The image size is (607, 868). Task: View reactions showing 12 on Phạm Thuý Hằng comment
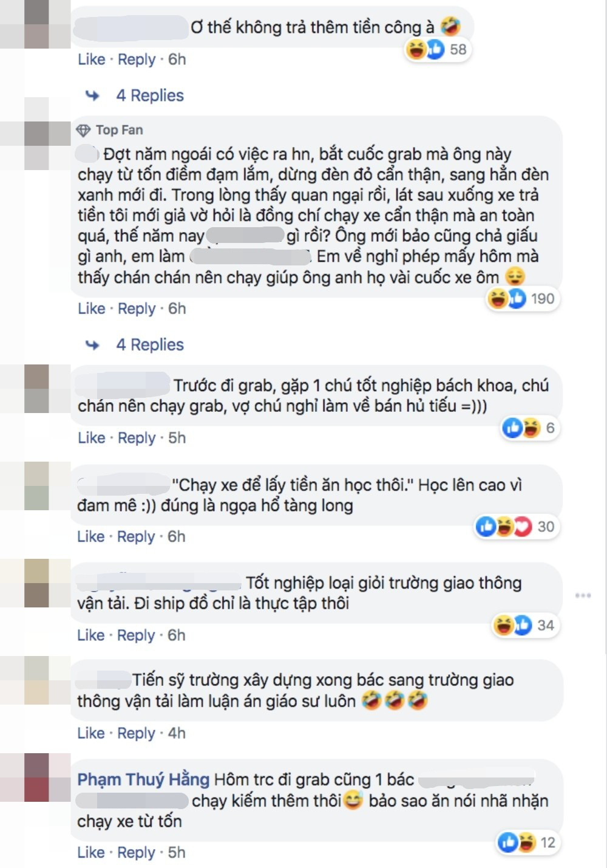527,842
